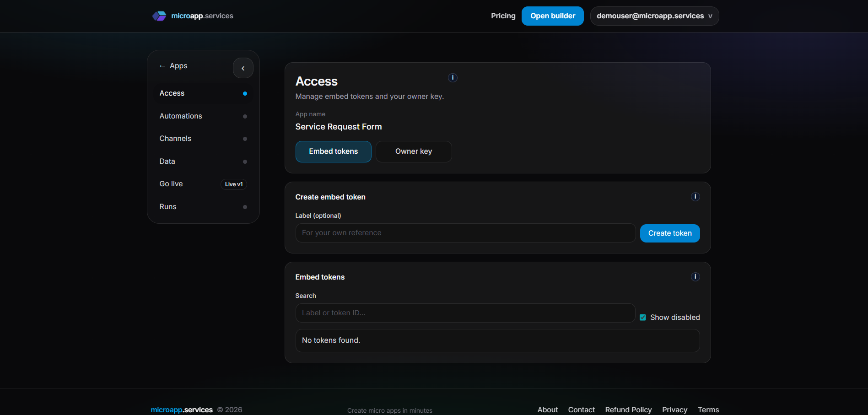Screen dimensions: 868x415
Task: Switch to the Owner key tab
Action: point(413,151)
